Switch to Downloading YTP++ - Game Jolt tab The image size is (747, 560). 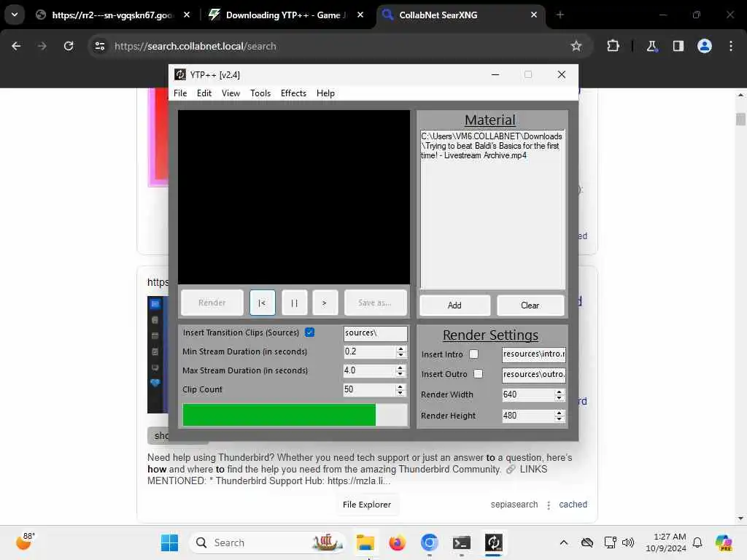point(286,15)
